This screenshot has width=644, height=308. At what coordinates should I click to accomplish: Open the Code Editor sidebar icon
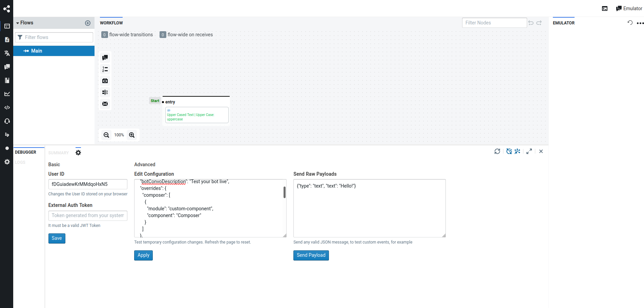pos(7,108)
